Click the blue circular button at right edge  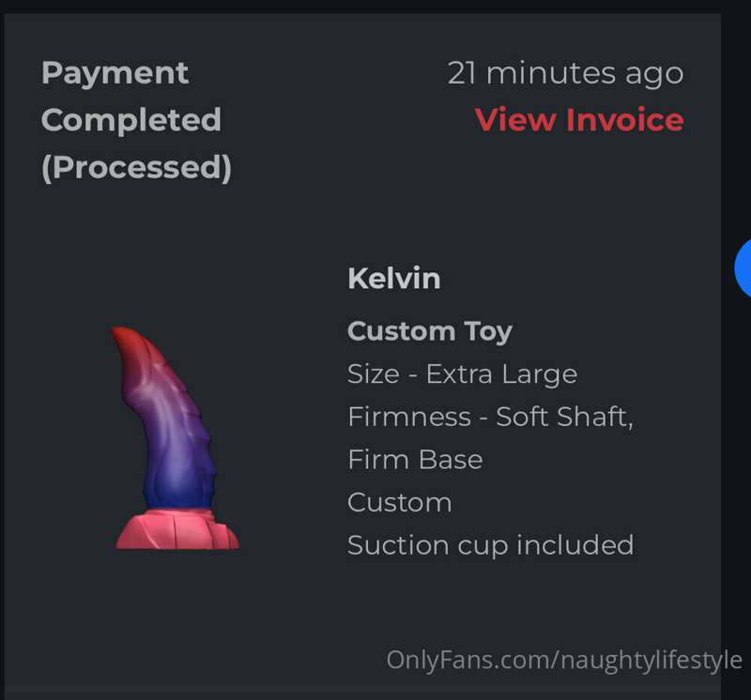click(x=743, y=268)
